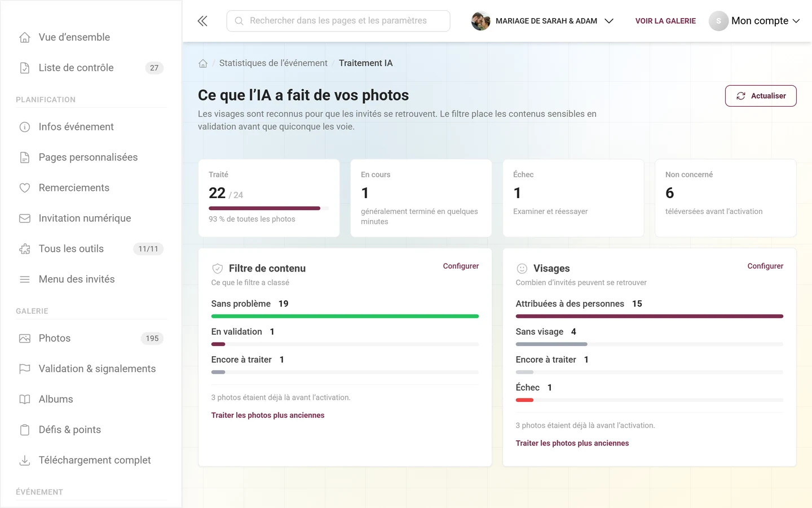This screenshot has width=812, height=508.
Task: Go to Statistiques de l'événement breadcrumb
Action: (x=273, y=63)
